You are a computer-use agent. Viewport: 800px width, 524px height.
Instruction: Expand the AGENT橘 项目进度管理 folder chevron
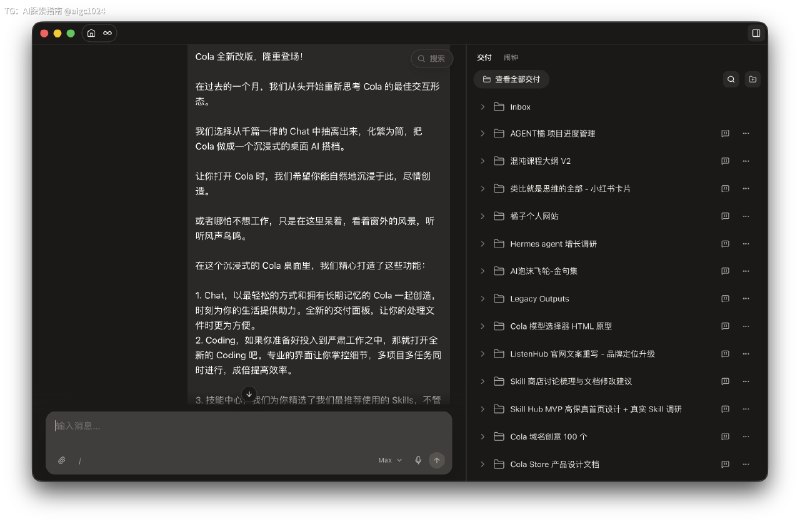[x=483, y=134]
